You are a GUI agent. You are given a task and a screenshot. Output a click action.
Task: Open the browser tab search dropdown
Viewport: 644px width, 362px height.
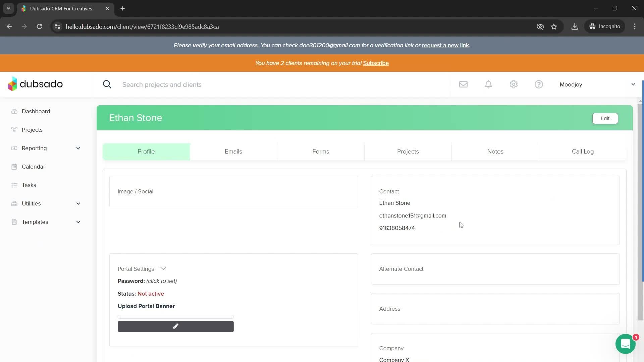click(8, 8)
